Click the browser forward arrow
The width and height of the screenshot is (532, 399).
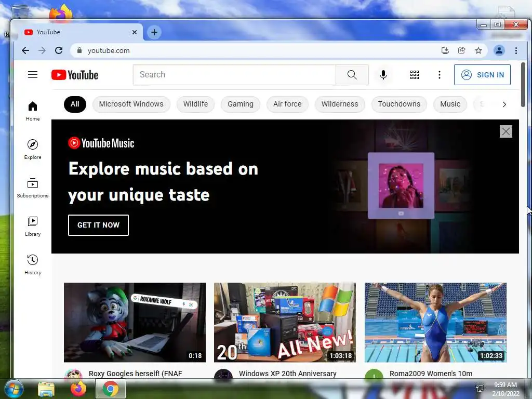42,50
